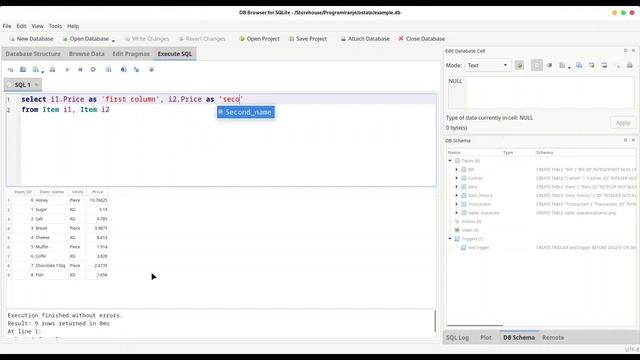The image size is (640, 360).
Task: Click the save SQL file icon
Action: point(36,70)
